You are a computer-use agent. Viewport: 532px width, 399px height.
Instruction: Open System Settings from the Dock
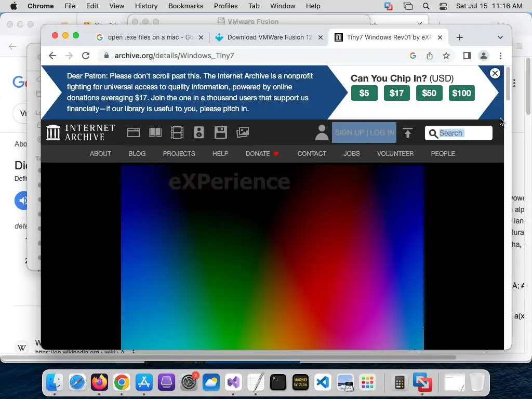[189, 382]
